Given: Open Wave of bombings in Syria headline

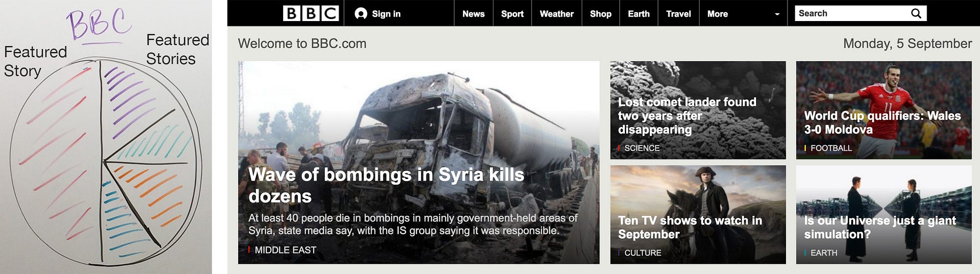Looking at the screenshot, I should tap(386, 185).
